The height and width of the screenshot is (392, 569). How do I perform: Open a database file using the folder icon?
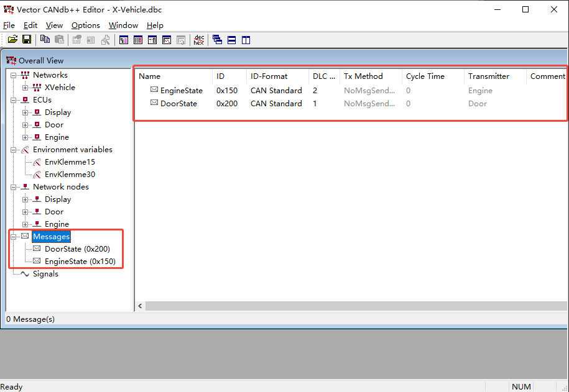tap(12, 40)
